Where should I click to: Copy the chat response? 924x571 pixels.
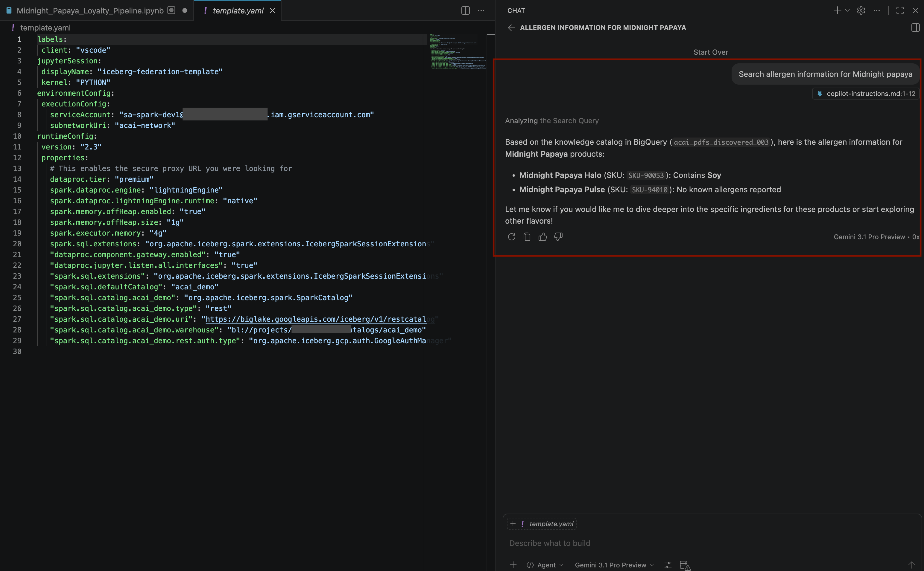527,237
